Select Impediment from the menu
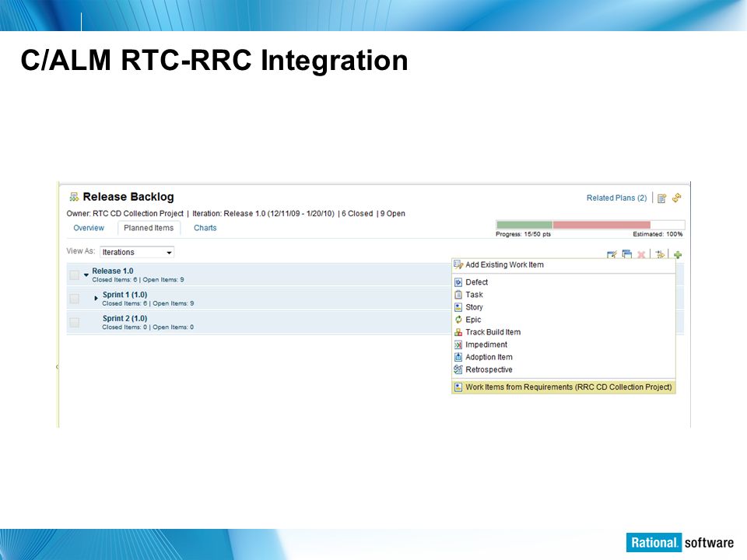The image size is (747, 560). [563, 345]
